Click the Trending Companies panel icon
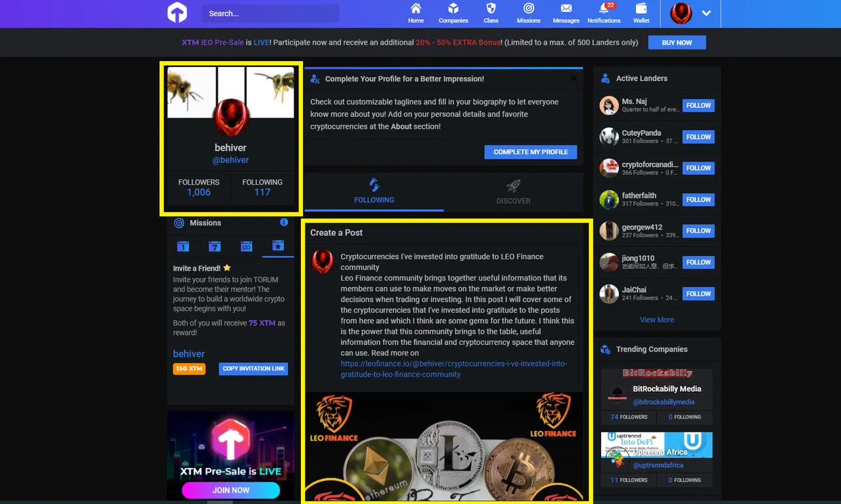 coord(606,350)
